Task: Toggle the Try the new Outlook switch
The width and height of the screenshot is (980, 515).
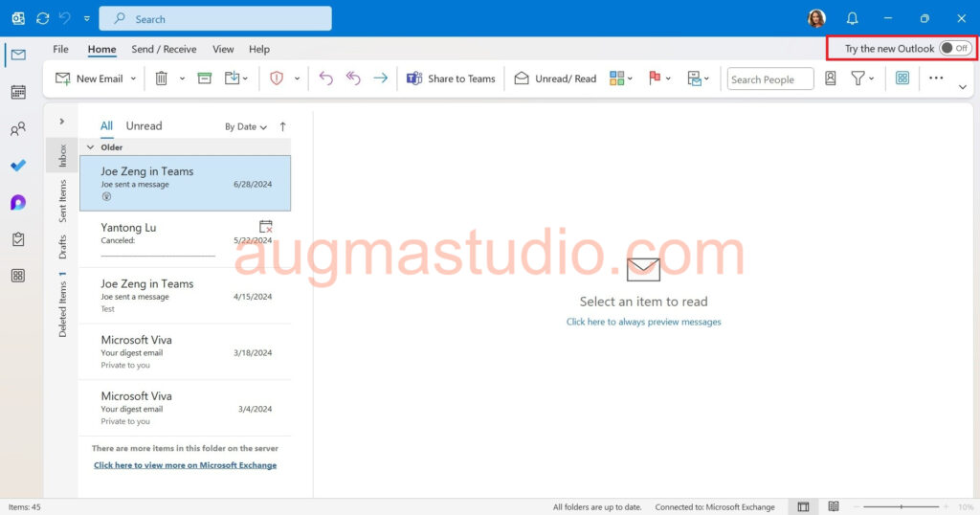Action: pos(954,48)
